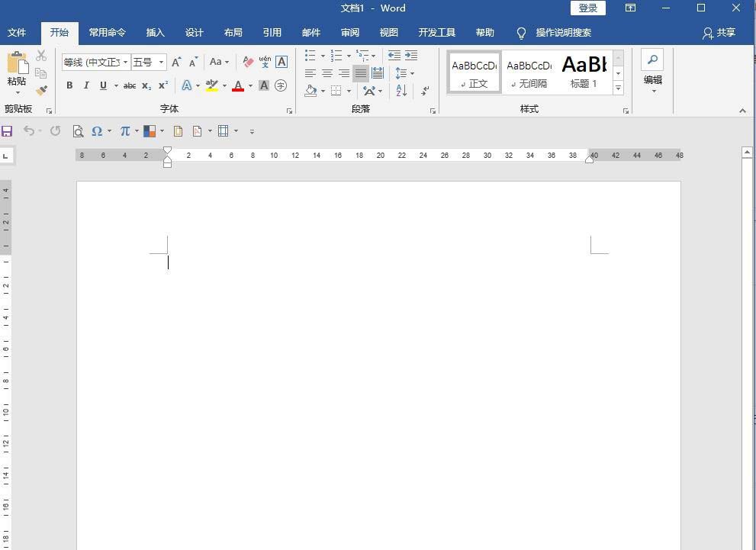Switch to the 布局 tab

pos(233,33)
